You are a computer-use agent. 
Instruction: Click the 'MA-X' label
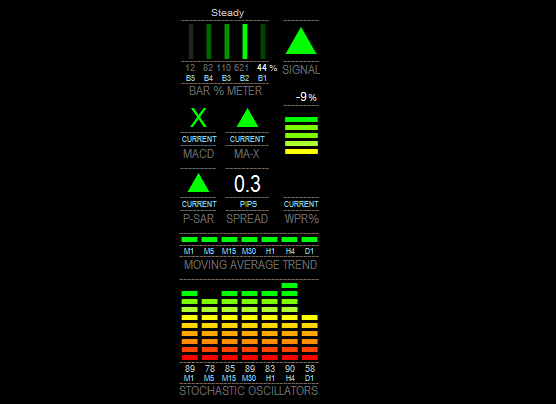tap(247, 154)
